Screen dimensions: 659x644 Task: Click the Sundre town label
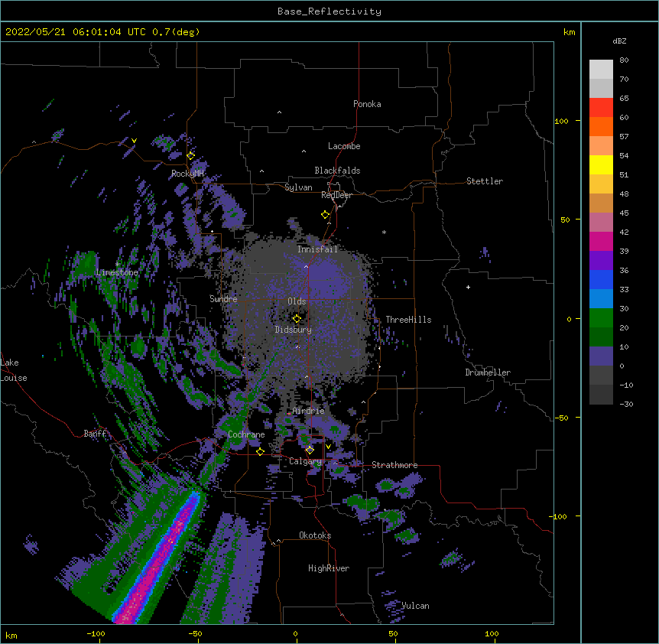click(223, 299)
